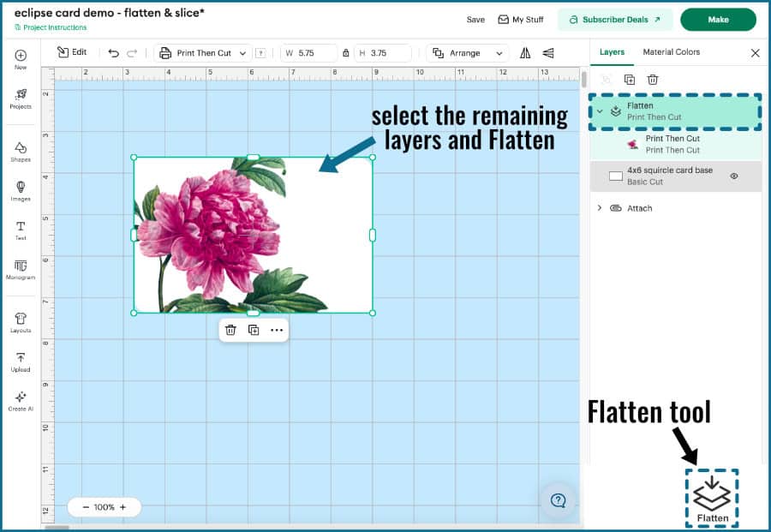Screen dimensions: 771x532
Task: Open My Stuff
Action: [x=521, y=20]
